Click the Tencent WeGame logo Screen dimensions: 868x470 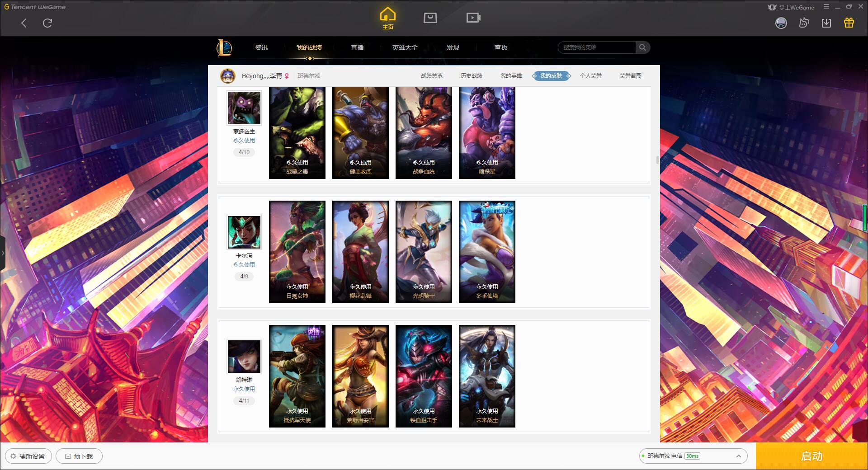pyautogui.click(x=35, y=7)
